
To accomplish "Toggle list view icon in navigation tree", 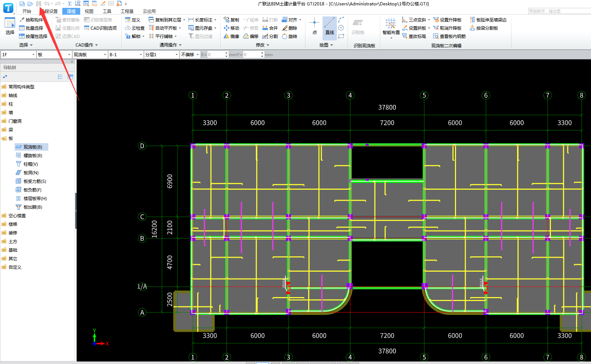I will (x=60, y=77).
